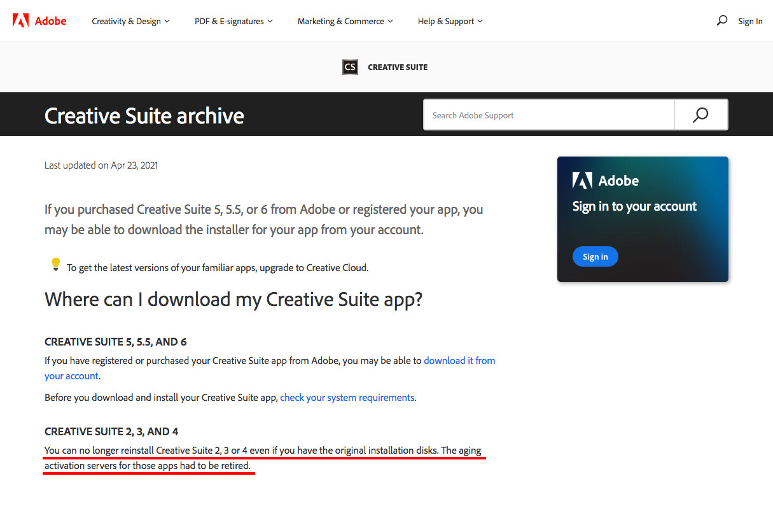Click the 'Sign in to your account' heading
This screenshot has width=773, height=532.
tap(634, 206)
